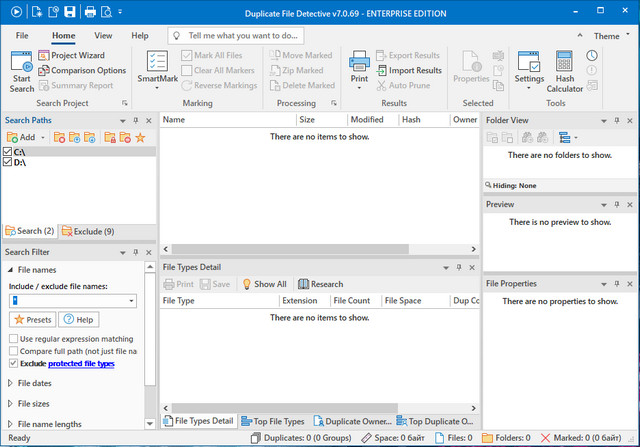Uncheck the D:\ search path
The image size is (640, 447).
tap(8, 161)
